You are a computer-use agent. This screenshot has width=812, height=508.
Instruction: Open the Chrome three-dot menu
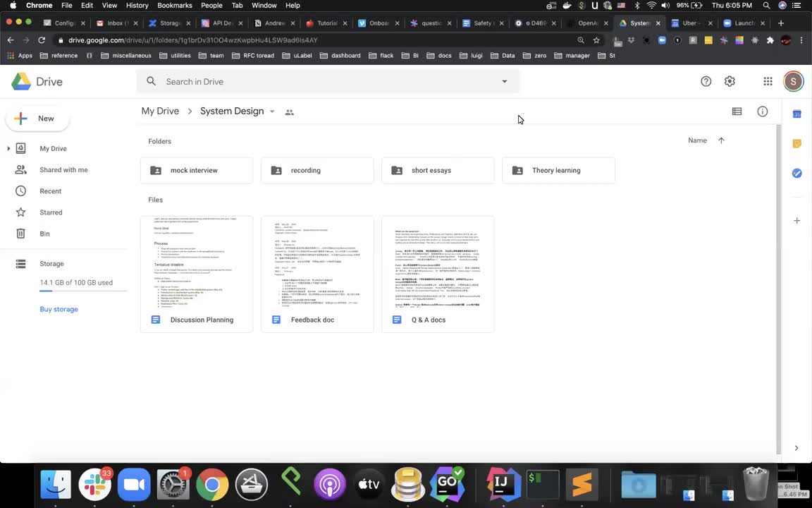click(x=801, y=40)
